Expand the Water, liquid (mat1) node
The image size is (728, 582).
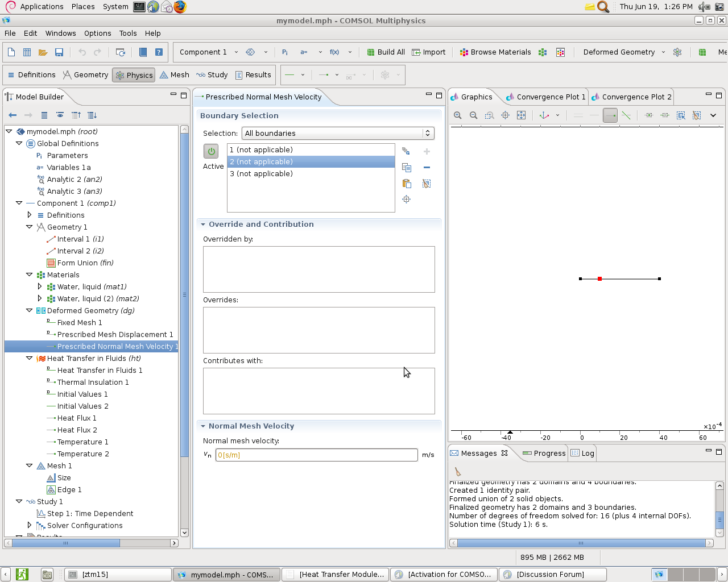[x=39, y=286]
